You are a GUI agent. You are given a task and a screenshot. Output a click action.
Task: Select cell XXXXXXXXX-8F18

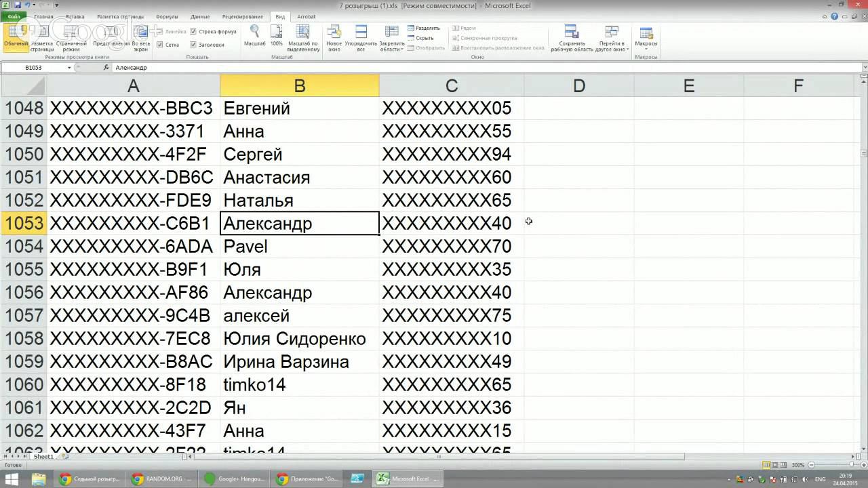click(134, 385)
